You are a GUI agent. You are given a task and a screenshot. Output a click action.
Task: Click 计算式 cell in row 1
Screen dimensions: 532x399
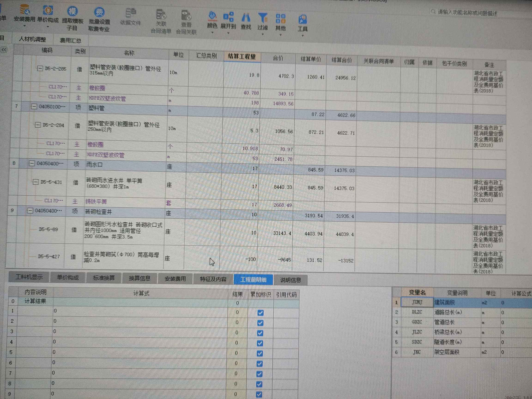coord(140,311)
